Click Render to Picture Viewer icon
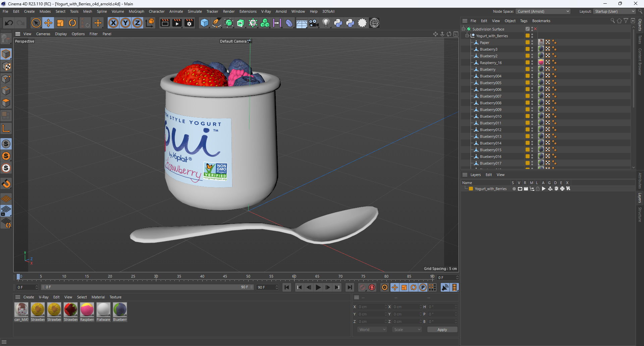 pos(177,23)
